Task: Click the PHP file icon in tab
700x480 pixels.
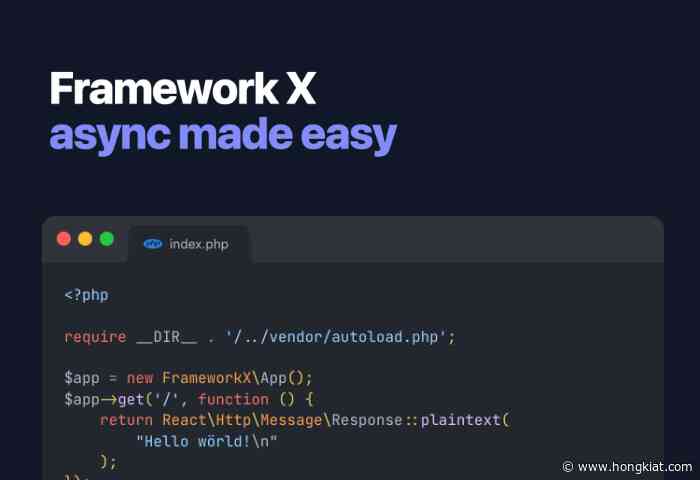Action: pos(153,244)
